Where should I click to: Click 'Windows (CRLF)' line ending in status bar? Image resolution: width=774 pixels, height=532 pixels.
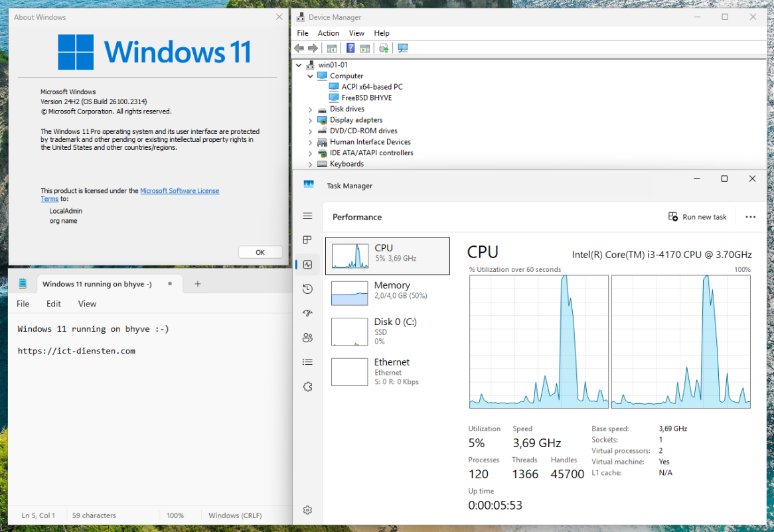(x=235, y=515)
